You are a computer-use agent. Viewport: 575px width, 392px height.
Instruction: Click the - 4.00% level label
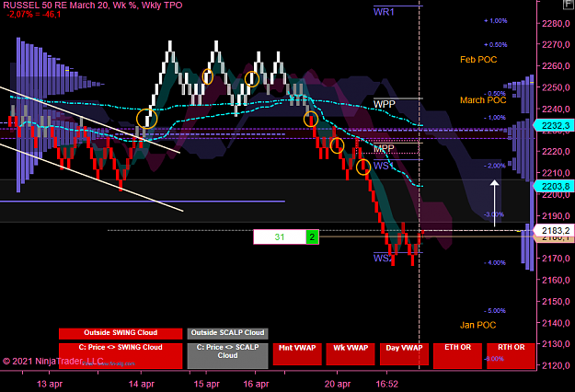coord(495,262)
